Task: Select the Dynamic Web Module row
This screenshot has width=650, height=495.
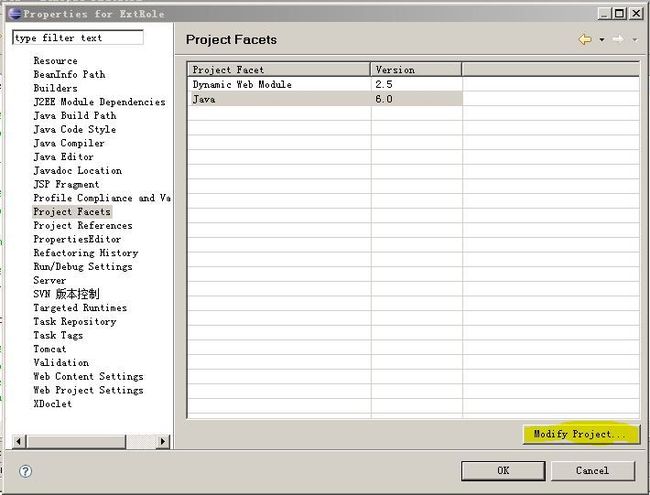Action: pyautogui.click(x=325, y=84)
